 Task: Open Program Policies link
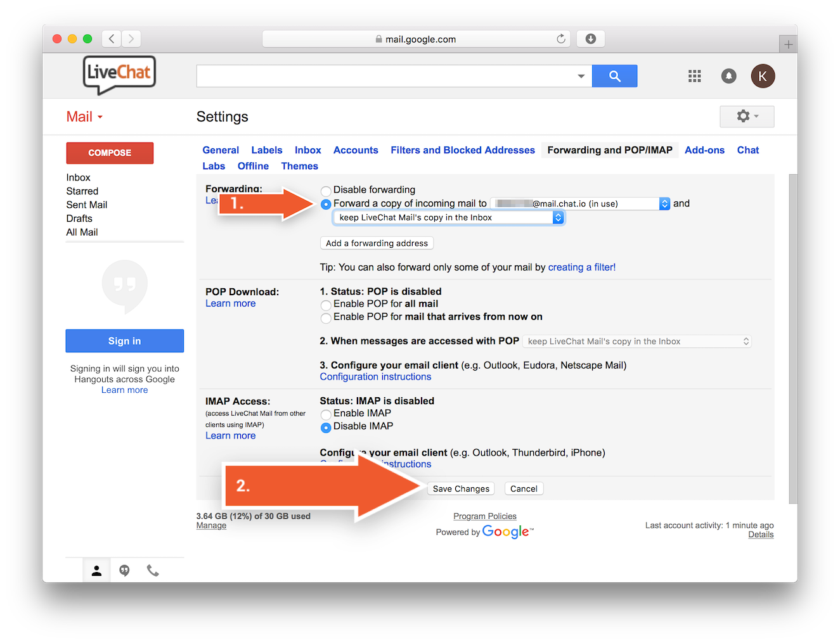click(x=485, y=516)
